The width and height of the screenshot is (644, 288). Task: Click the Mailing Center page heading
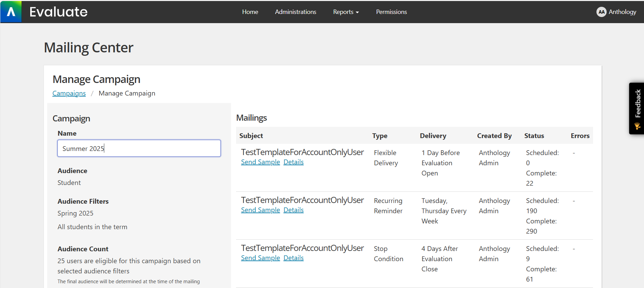click(89, 48)
